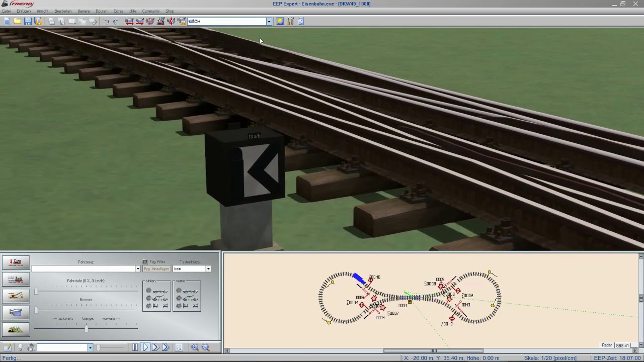Click the Undo arrow in the toolbar

tap(106, 21)
